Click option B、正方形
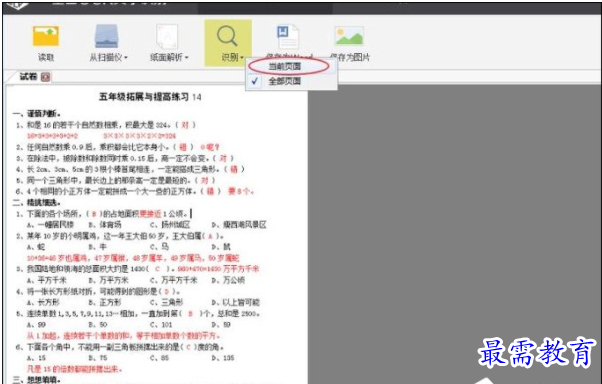The image size is (602, 384). pyautogui.click(x=105, y=303)
